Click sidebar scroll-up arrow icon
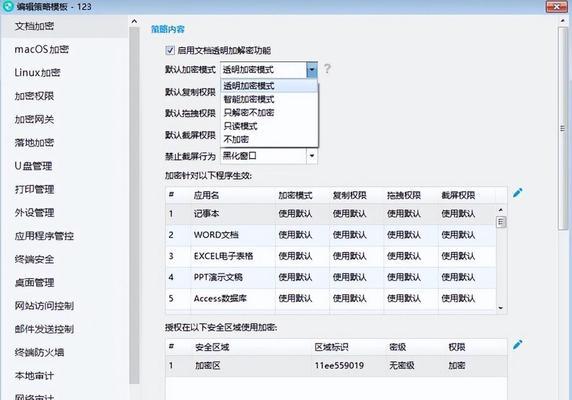 134,22
